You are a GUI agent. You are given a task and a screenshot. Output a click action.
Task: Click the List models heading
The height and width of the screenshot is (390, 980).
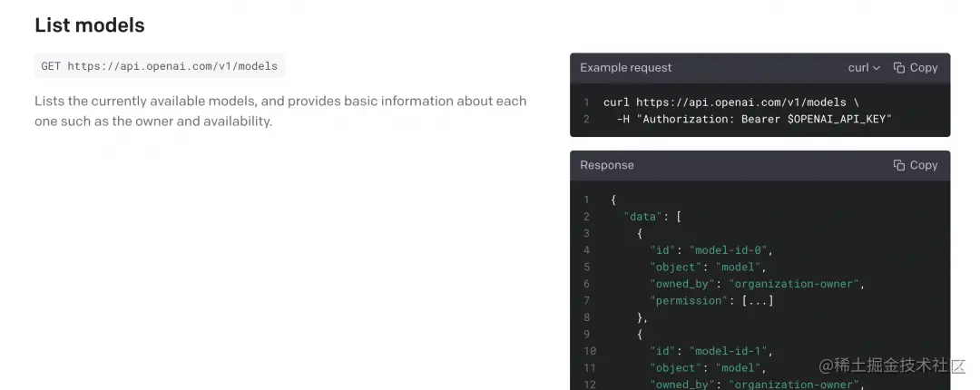pyautogui.click(x=89, y=25)
